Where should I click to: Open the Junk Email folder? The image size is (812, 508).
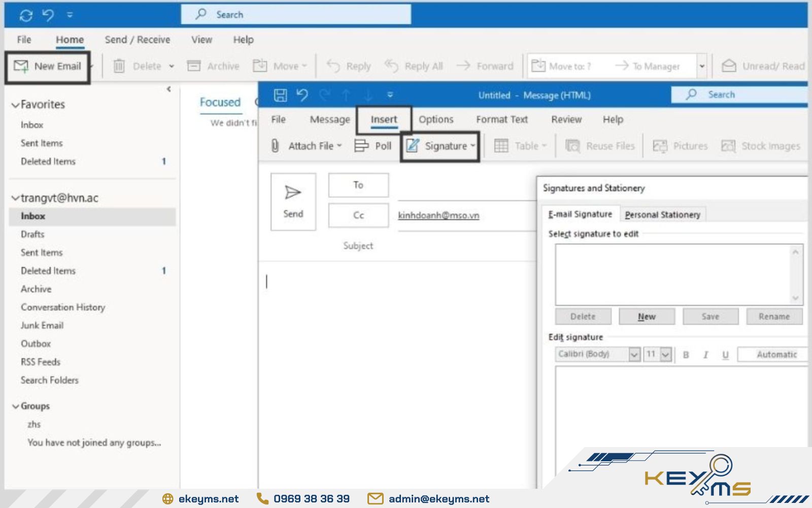pos(42,326)
